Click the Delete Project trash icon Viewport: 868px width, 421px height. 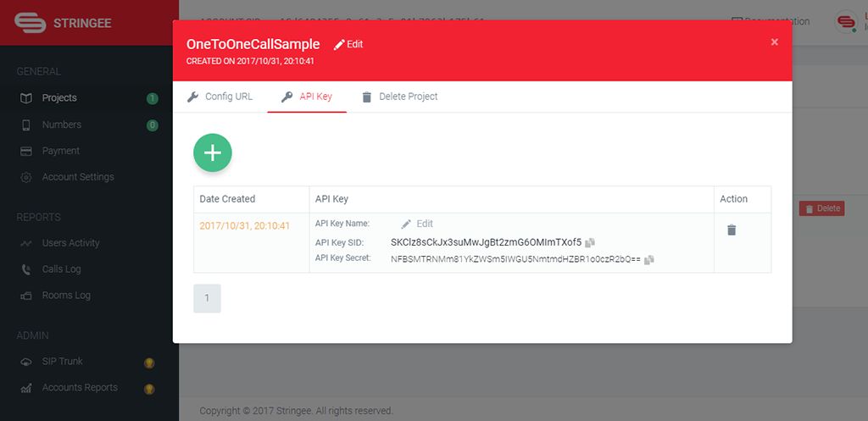[366, 97]
